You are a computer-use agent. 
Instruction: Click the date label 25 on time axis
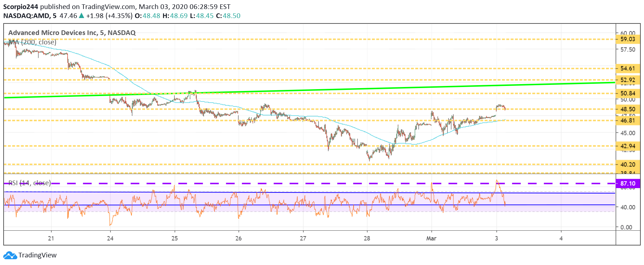click(174, 238)
